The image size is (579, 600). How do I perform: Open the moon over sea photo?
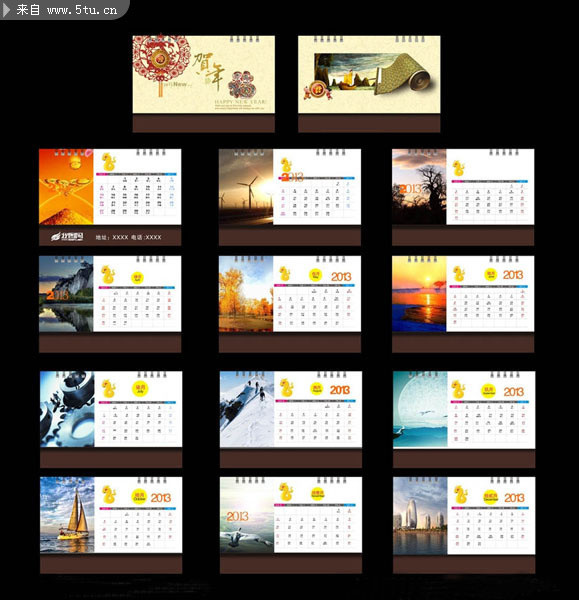coord(420,409)
